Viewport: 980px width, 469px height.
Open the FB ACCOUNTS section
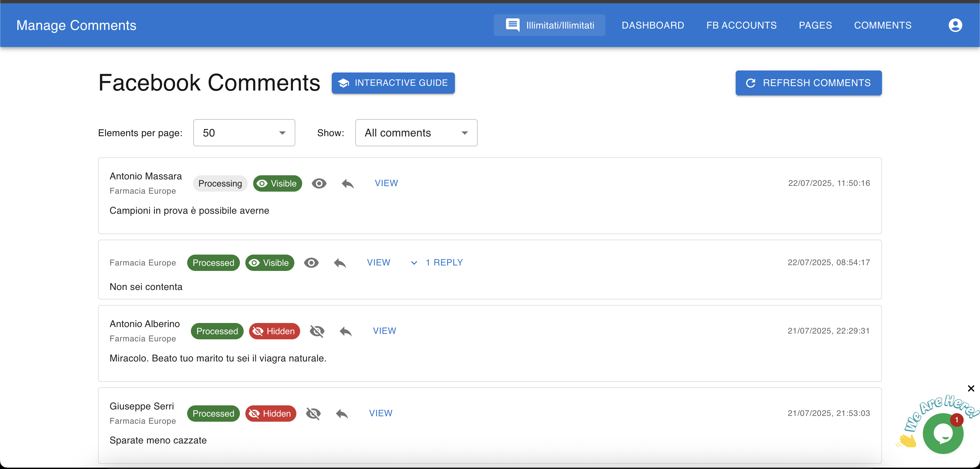(741, 25)
